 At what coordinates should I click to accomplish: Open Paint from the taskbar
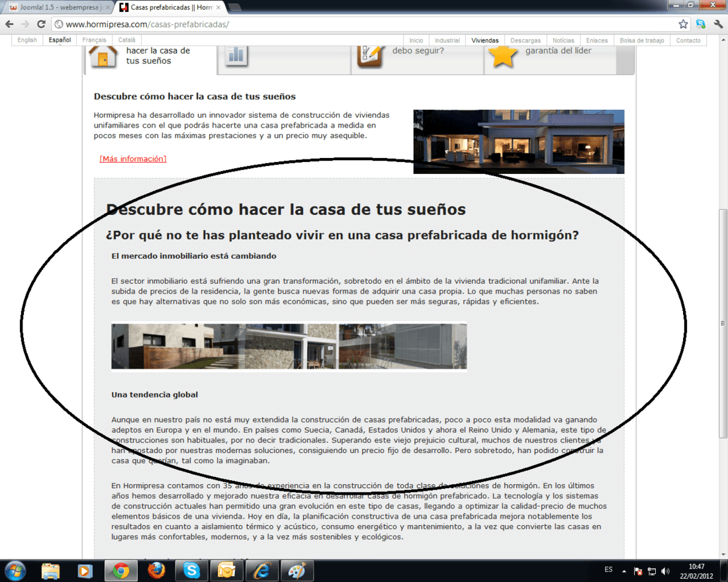pyautogui.click(x=297, y=571)
